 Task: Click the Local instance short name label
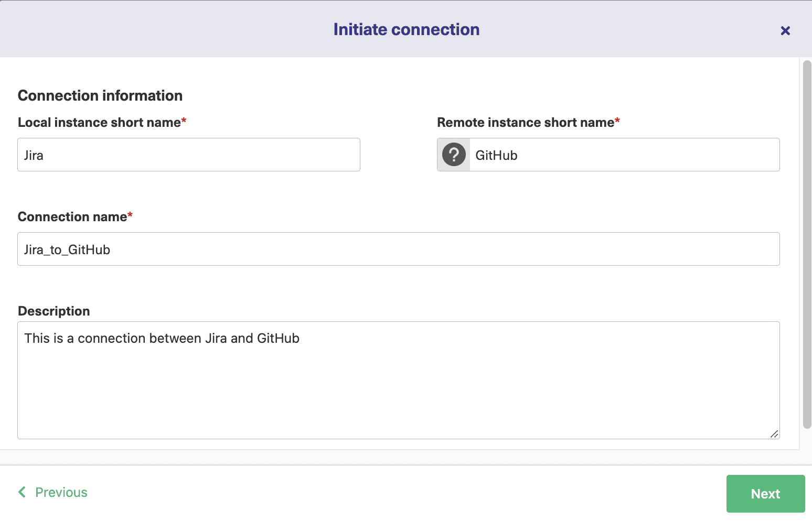99,122
